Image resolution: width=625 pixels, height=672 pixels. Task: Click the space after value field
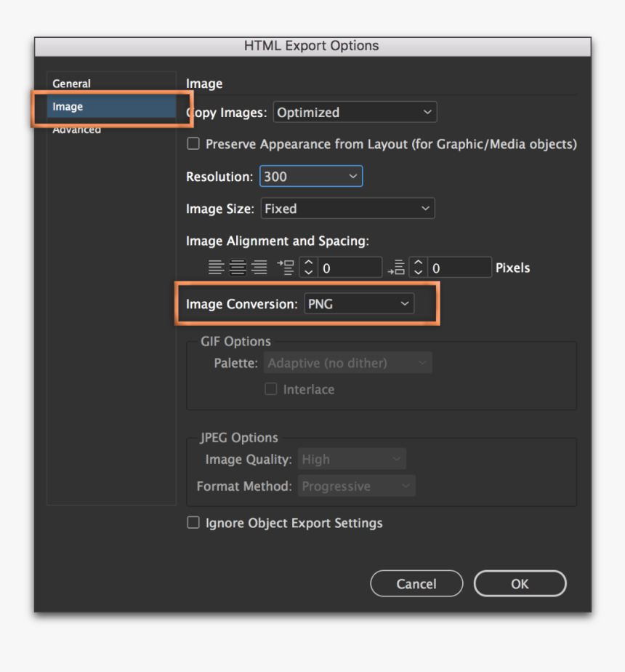coord(459,268)
